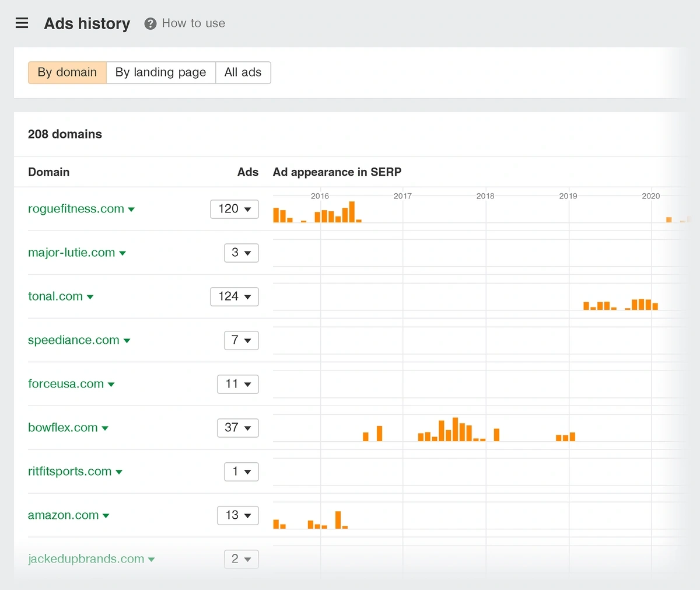
Task: Expand roguefitness.com 120 ads dropdown
Action: click(235, 209)
